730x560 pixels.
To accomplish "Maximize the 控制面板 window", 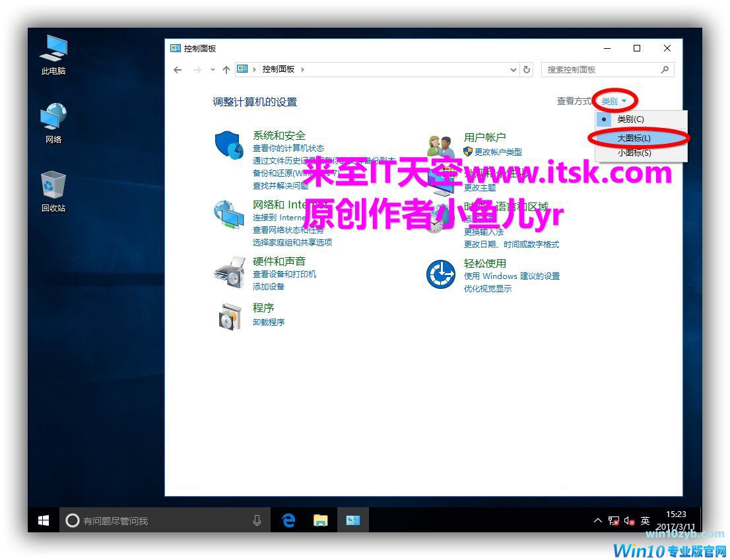I will 637,48.
